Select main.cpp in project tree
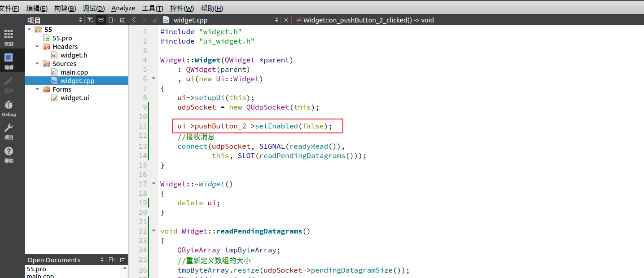The image size is (644, 278). (74, 72)
